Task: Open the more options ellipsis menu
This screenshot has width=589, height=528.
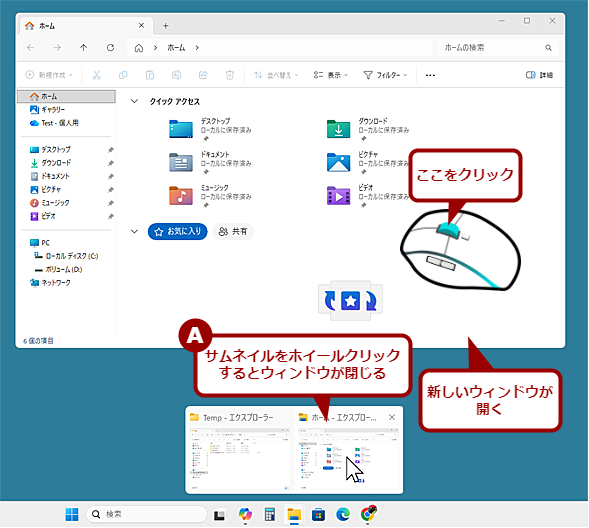Action: tap(430, 75)
